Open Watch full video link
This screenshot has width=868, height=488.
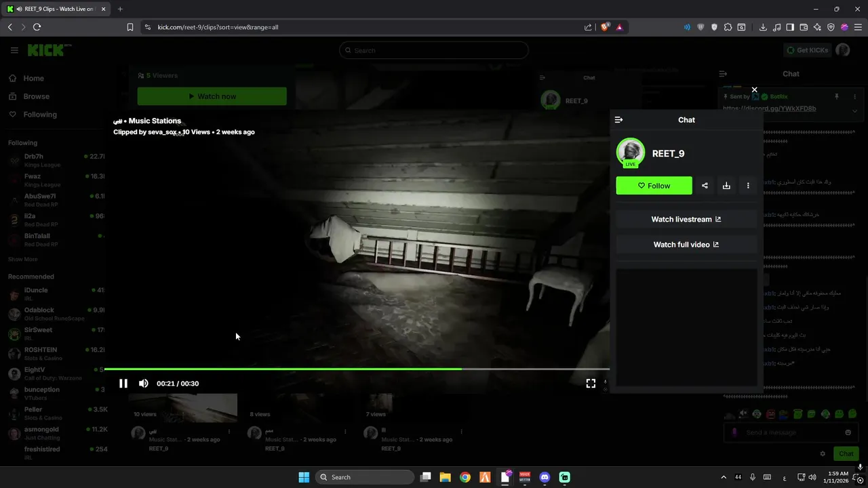click(x=686, y=244)
